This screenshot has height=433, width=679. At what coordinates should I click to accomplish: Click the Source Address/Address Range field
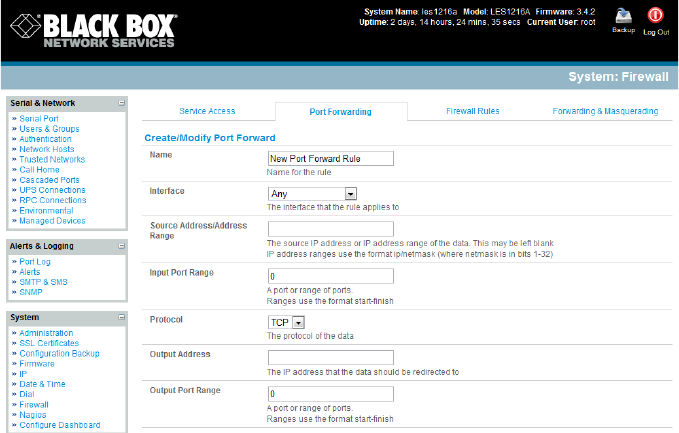(x=330, y=229)
